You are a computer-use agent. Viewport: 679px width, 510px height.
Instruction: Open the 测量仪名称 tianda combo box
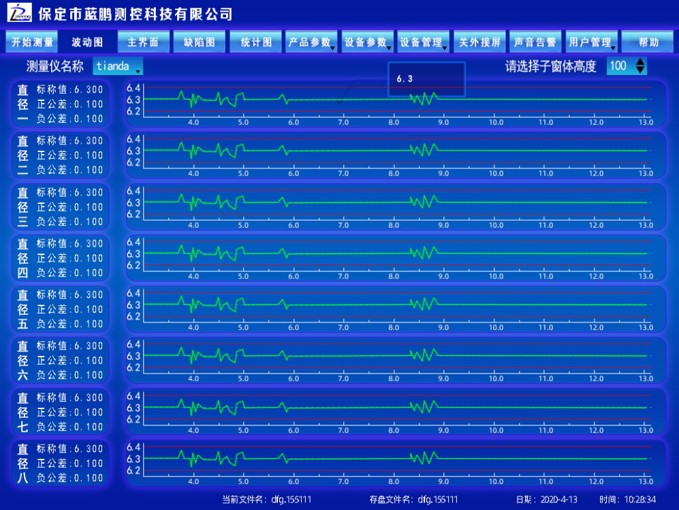click(118, 67)
